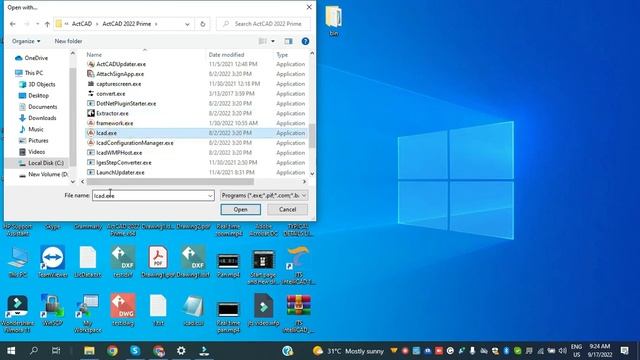Select Documents in navigation pane
The image size is (640, 360).
(x=38, y=107)
